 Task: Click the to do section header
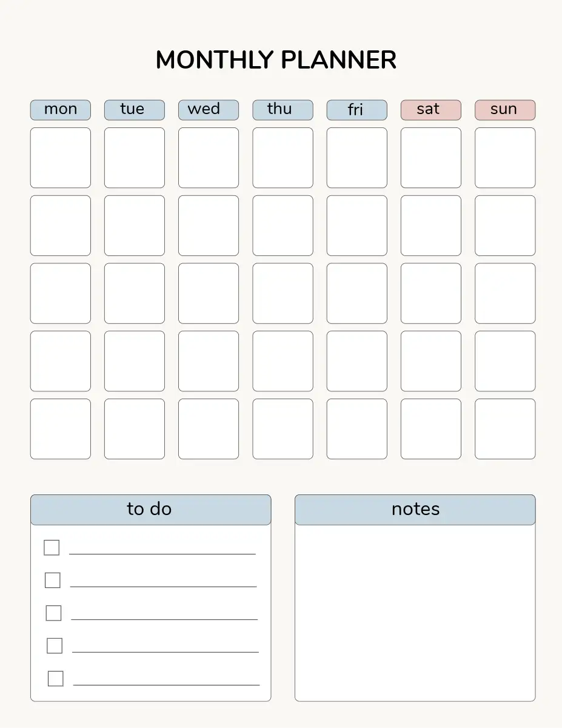pos(150,510)
